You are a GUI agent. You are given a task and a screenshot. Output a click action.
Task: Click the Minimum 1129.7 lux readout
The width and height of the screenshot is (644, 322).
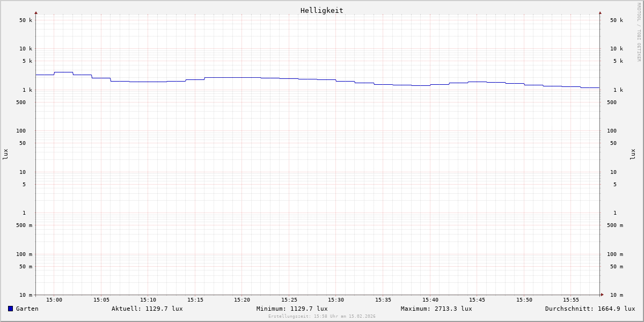pyautogui.click(x=292, y=309)
